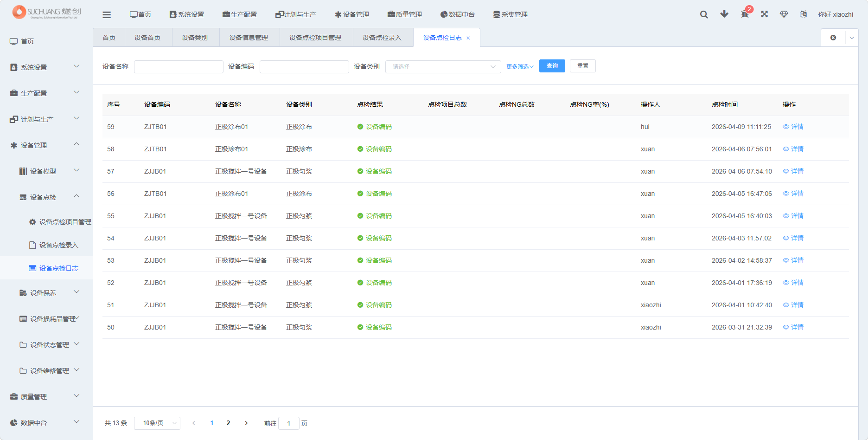This screenshot has height=440, width=868.
Task: Open 计划与生产 top menu
Action: tap(296, 14)
